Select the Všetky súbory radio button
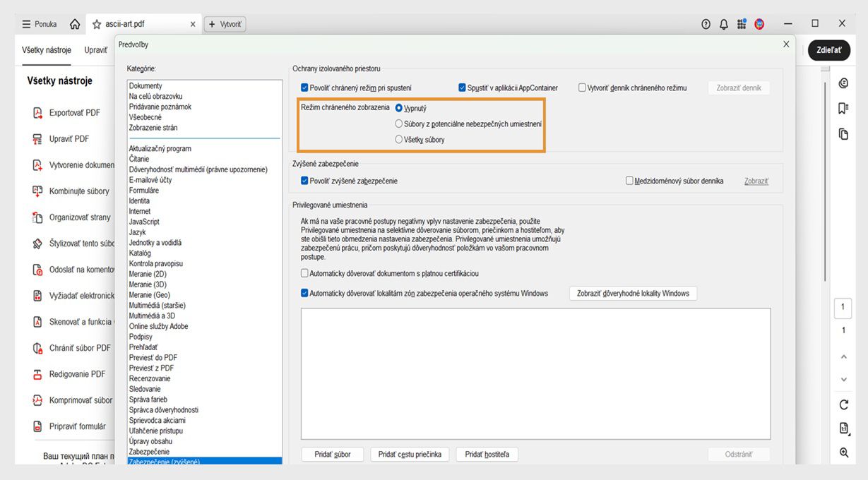 [x=399, y=139]
